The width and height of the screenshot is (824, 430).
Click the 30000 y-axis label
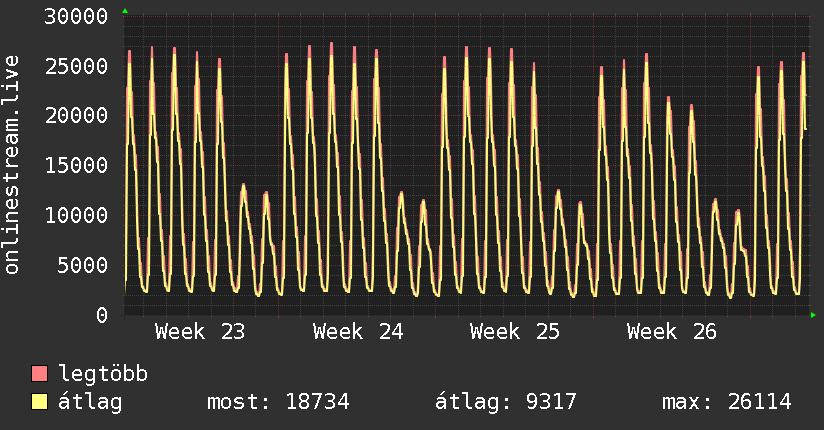[x=76, y=16]
